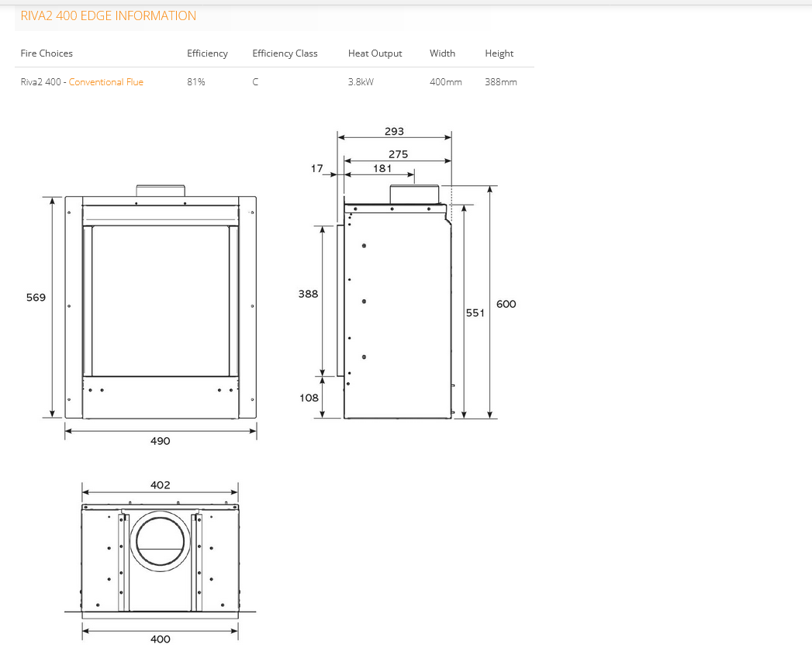Click the RIVA2 400 EDGE INFORMATION heading
The width and height of the screenshot is (812, 648).
pos(109,16)
